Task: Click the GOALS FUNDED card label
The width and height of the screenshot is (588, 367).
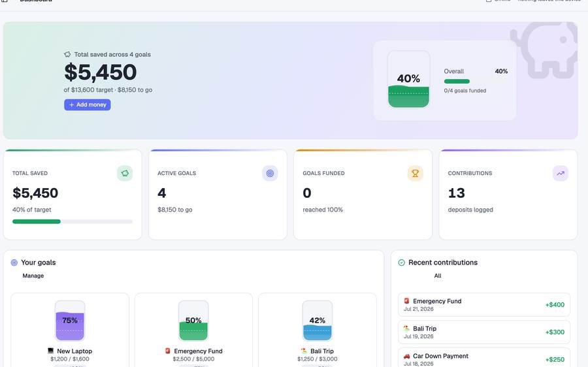Action: [x=323, y=173]
